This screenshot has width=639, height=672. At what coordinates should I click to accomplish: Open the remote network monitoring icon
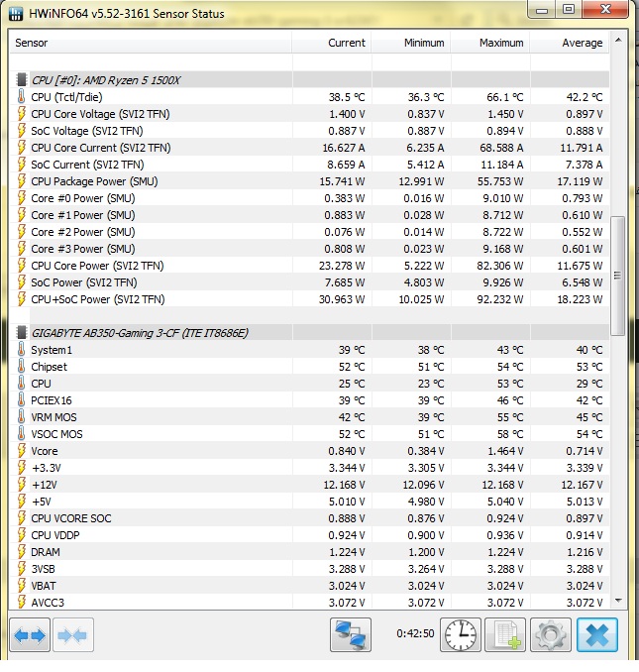coord(350,634)
